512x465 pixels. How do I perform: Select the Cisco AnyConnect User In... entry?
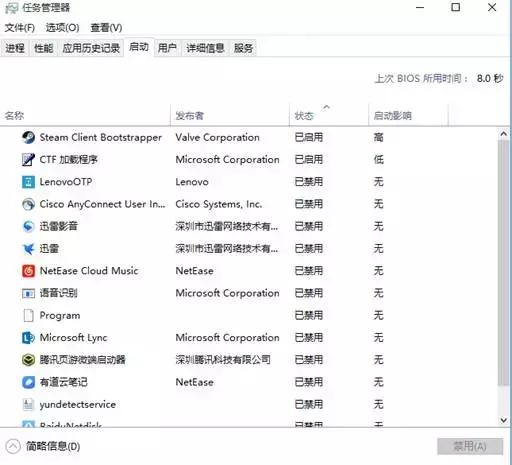[102, 204]
